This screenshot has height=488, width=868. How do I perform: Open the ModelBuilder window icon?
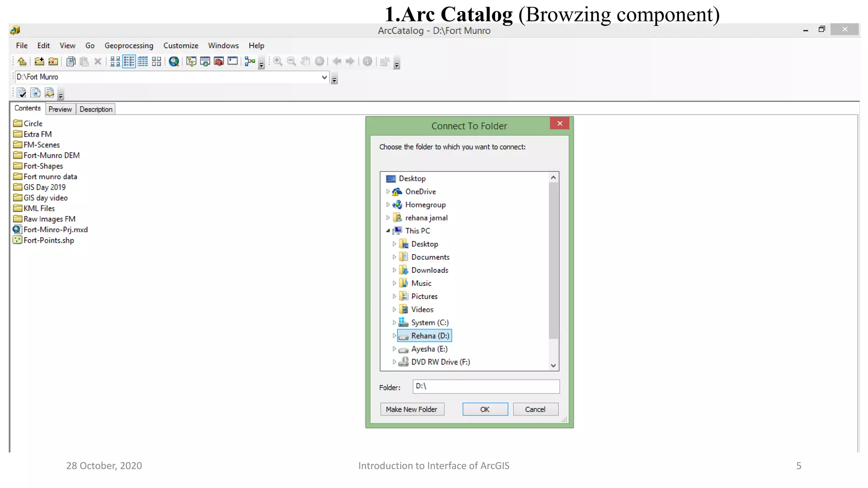(250, 61)
